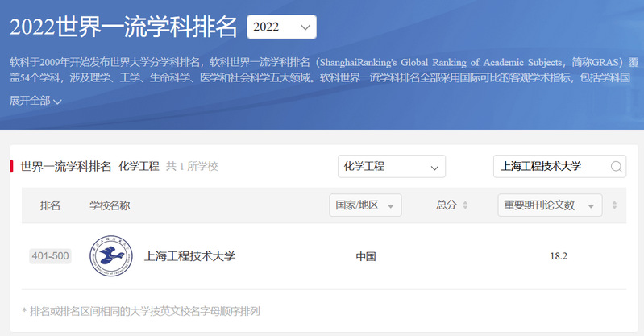Screen dimensions: 644x336
Task: Expand the 国家/地区 filter dropdown
Action: [365, 205]
